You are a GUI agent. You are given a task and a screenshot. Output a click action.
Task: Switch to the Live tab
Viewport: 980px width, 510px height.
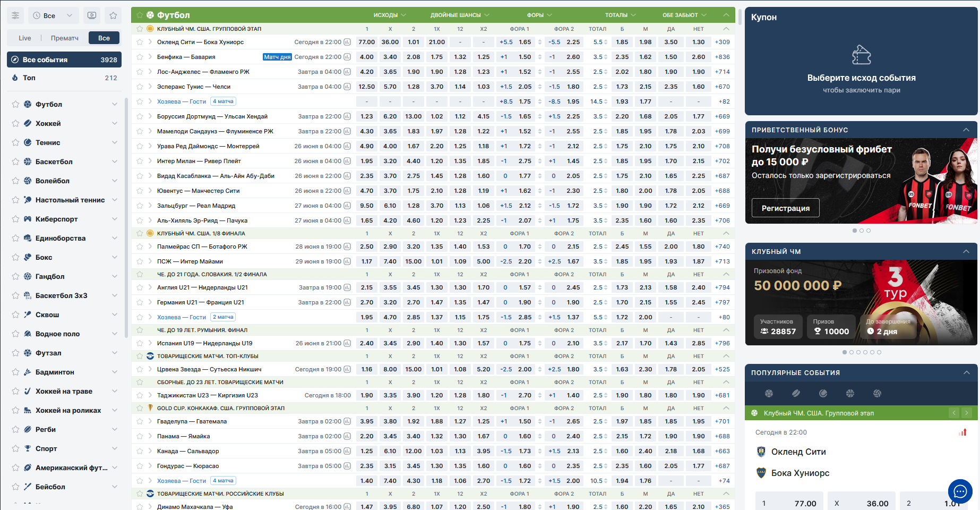[25, 38]
